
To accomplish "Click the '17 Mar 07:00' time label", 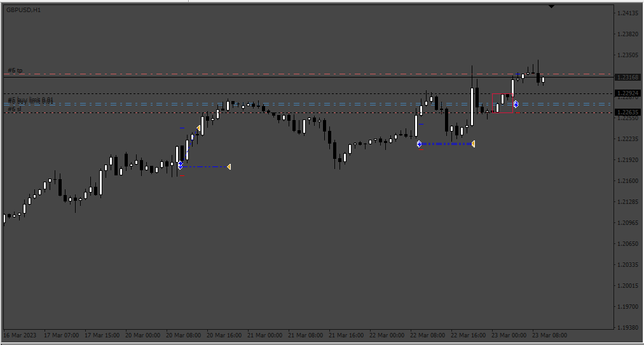I will (x=61, y=335).
